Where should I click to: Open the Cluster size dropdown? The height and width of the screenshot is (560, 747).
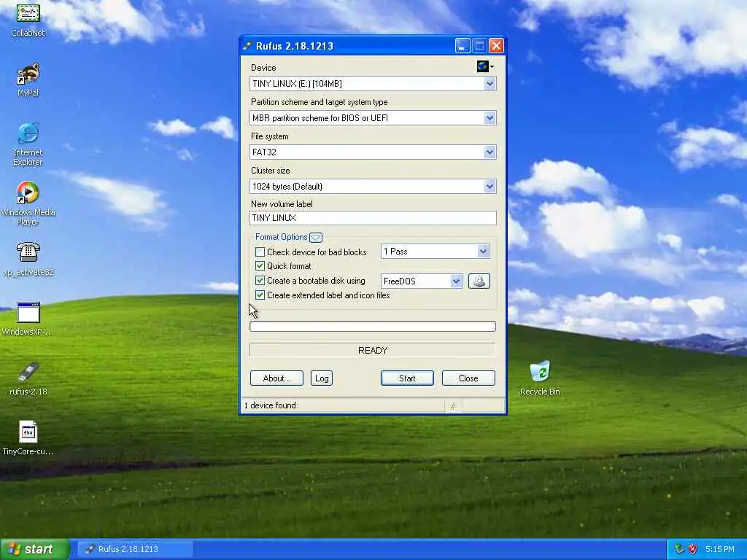point(489,187)
